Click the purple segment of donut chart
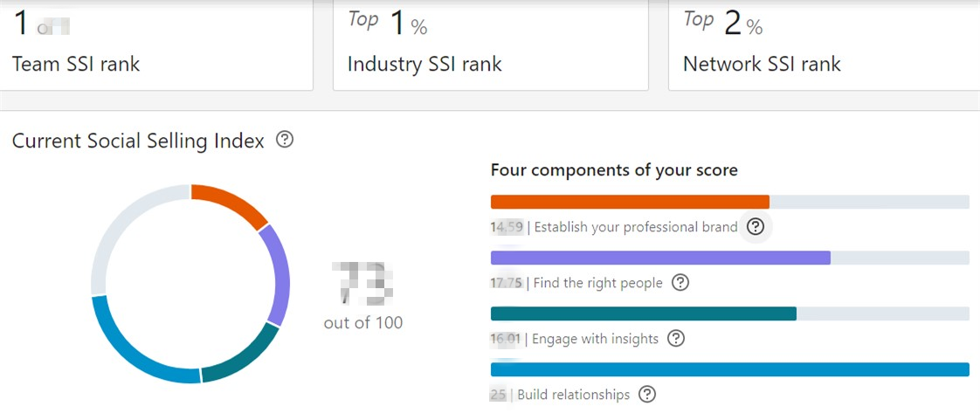The image size is (980, 420). point(278,275)
